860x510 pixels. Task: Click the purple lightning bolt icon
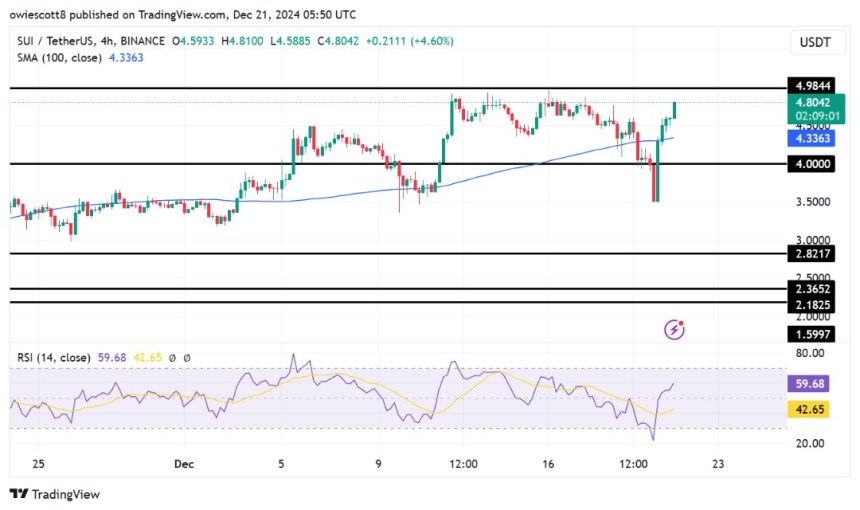click(x=675, y=329)
